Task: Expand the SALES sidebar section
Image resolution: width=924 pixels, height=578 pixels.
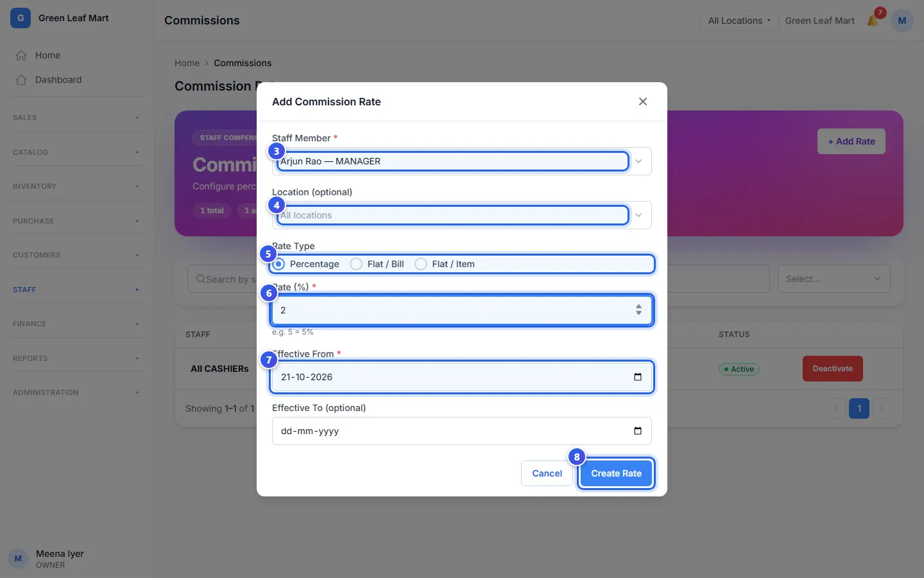Action: pos(76,118)
